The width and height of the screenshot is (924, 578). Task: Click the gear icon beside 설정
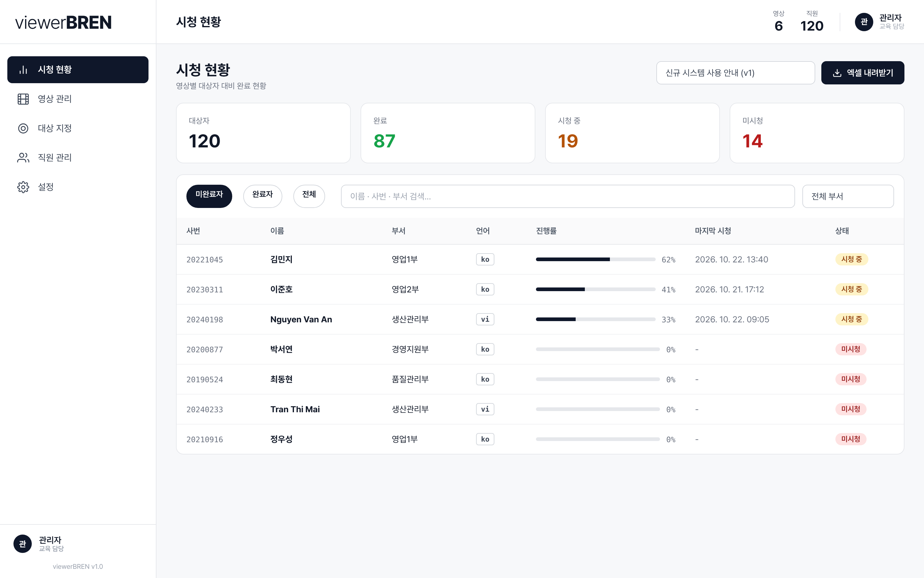coord(23,187)
